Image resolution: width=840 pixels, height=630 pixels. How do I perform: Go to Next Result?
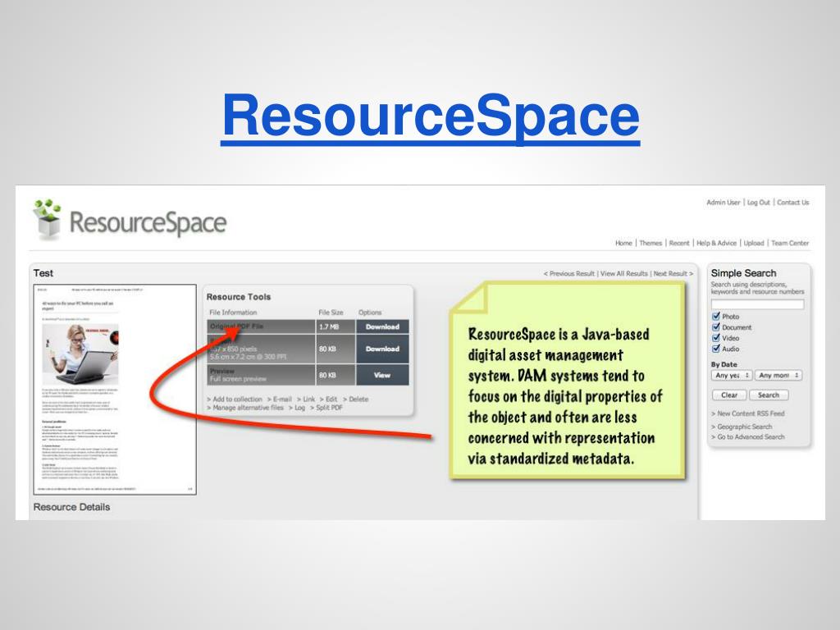[x=673, y=274]
